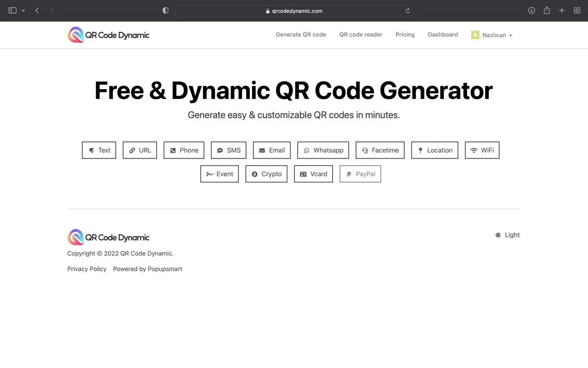Viewport: 588px width, 368px height.
Task: Open the Text QR code type
Action: click(x=99, y=150)
